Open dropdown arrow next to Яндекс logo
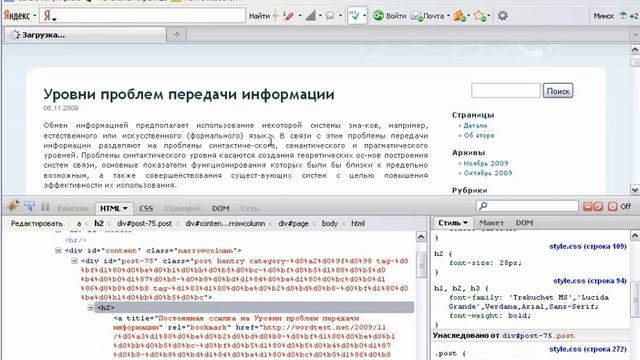The image size is (640, 360). point(35,16)
